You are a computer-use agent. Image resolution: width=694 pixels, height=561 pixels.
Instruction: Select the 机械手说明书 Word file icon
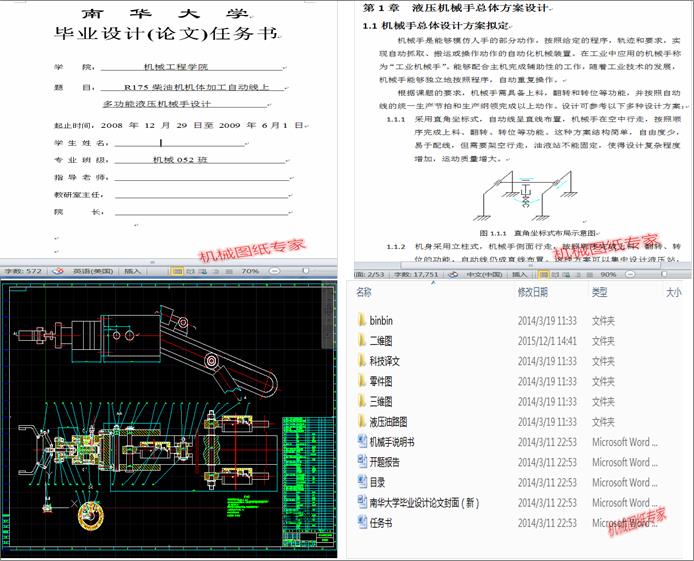pyautogui.click(x=362, y=441)
